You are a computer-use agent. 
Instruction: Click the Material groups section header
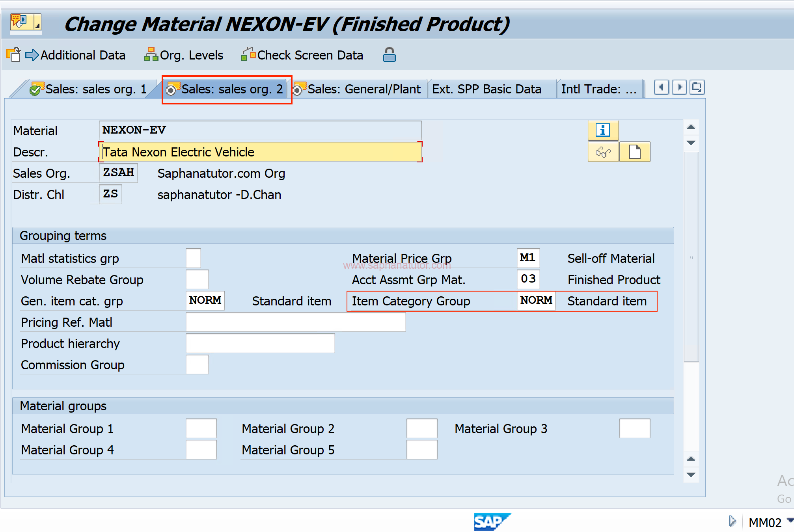tap(343, 406)
